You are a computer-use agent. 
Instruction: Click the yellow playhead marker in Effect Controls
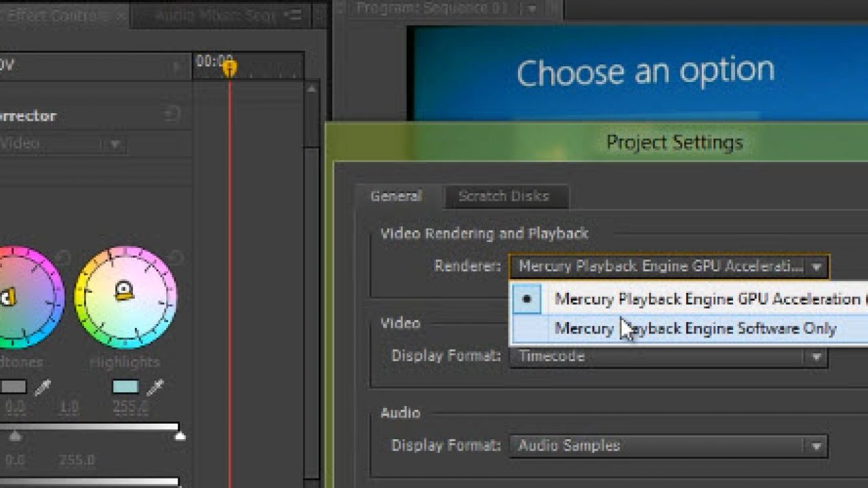[230, 68]
